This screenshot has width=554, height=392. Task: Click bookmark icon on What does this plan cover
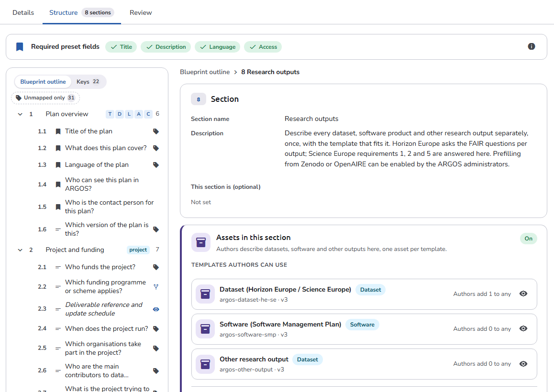coord(58,148)
